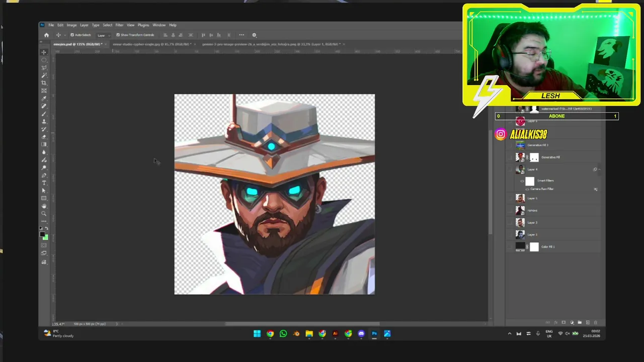Open the options bar gear settings

(x=254, y=35)
